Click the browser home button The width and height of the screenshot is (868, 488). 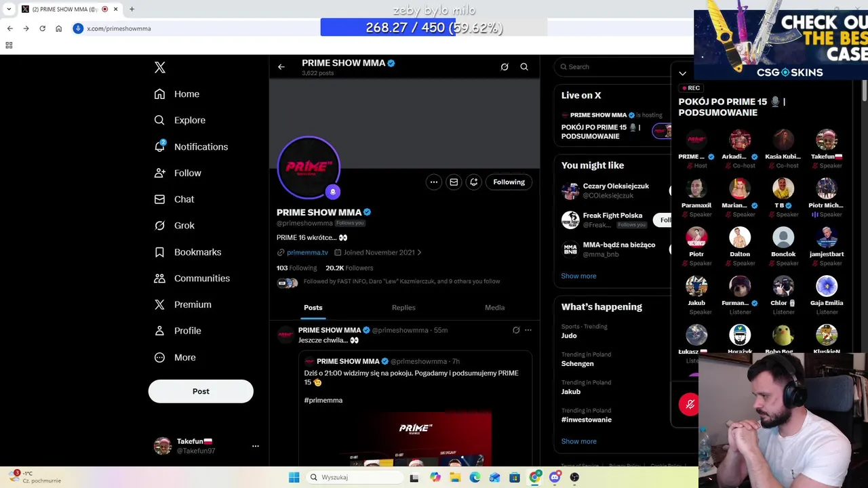(58, 28)
